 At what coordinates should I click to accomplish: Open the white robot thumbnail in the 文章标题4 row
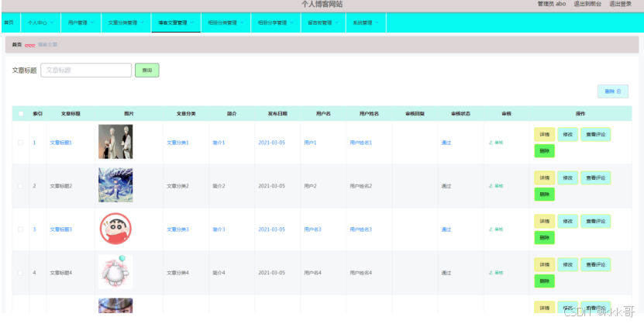tap(115, 271)
